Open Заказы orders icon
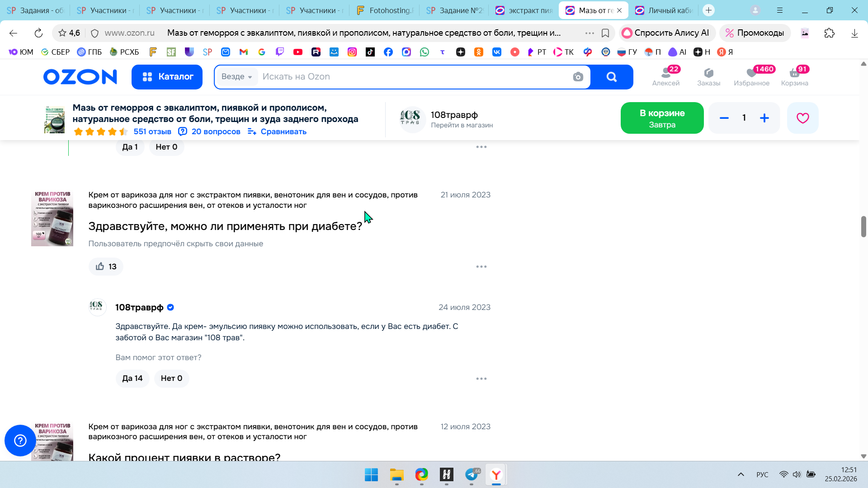 (x=708, y=77)
